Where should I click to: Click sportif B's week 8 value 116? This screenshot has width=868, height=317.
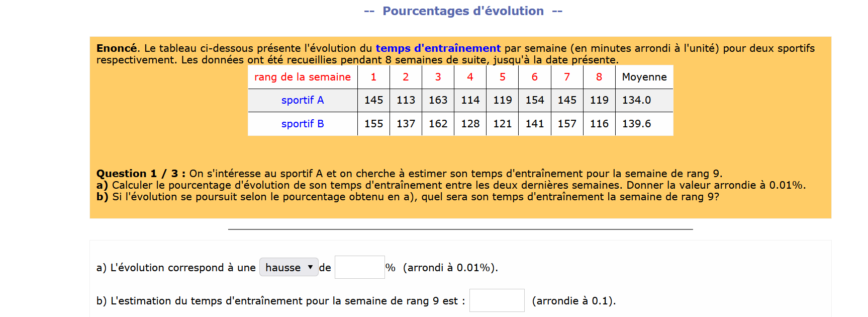599,124
